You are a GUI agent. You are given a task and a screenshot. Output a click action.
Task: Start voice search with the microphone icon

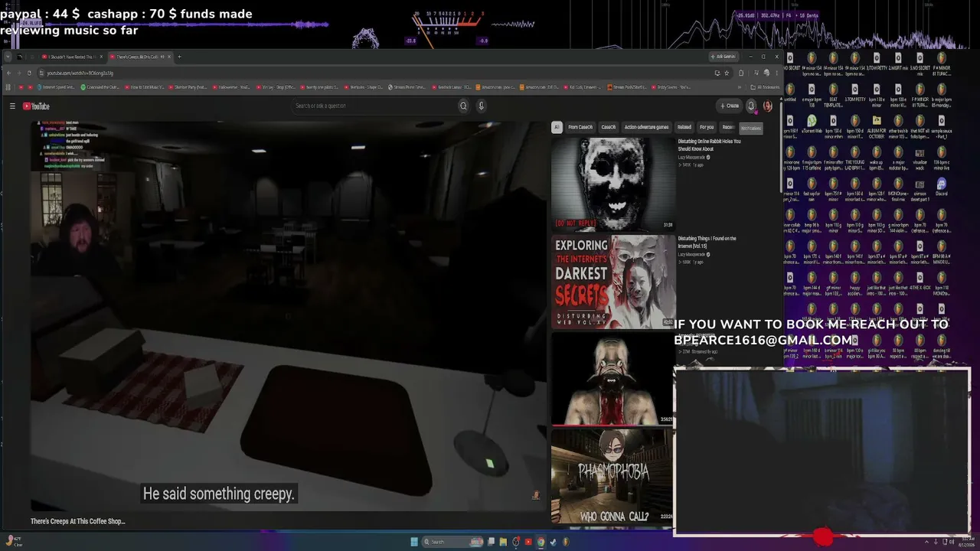[x=481, y=106]
